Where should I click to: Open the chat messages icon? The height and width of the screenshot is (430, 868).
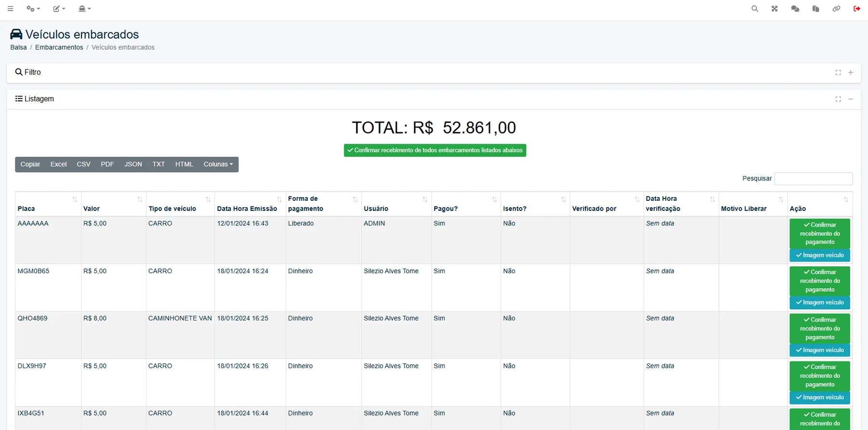pyautogui.click(x=795, y=9)
